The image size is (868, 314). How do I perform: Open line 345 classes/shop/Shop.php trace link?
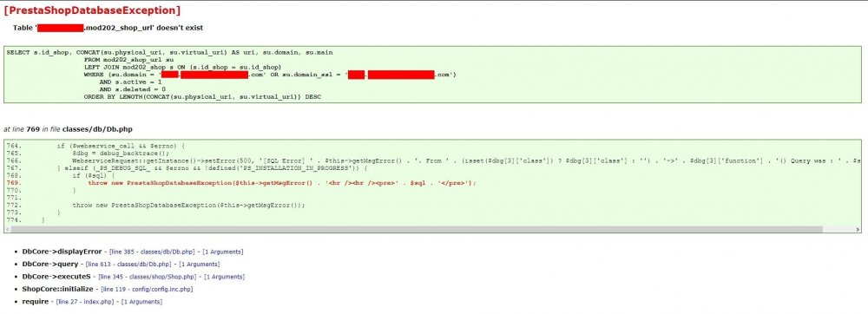[147, 277]
